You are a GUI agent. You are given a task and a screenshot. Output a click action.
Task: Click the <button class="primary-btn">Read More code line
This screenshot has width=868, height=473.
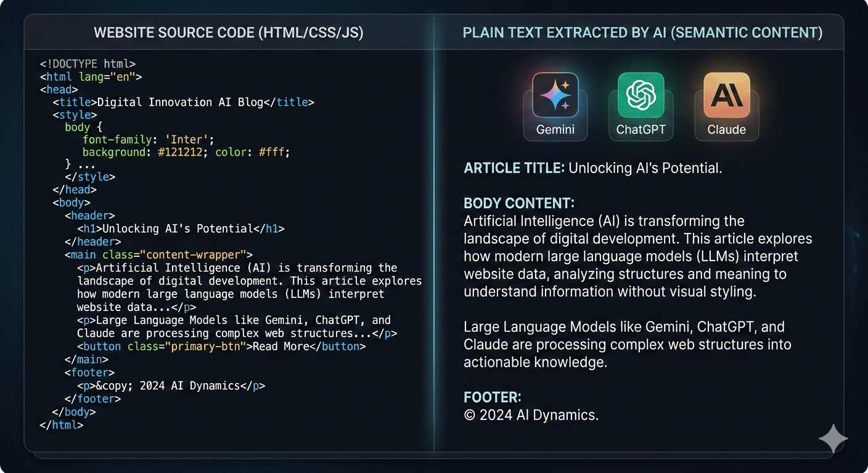[x=221, y=346]
